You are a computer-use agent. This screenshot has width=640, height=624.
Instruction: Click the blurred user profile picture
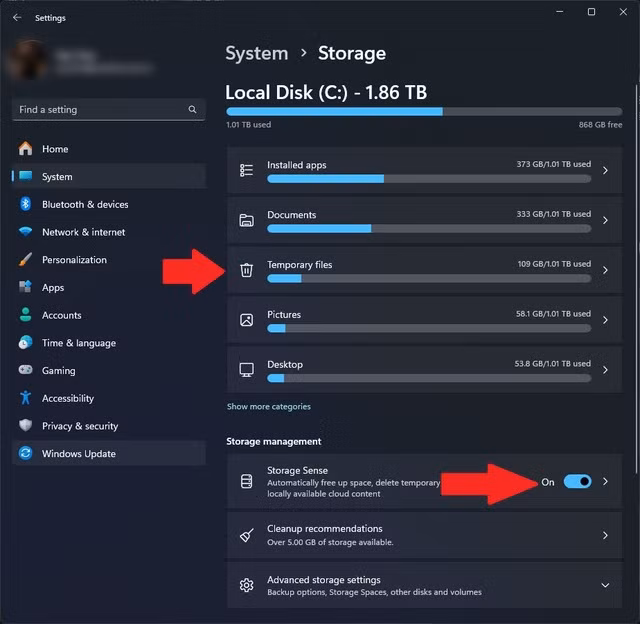tap(28, 60)
